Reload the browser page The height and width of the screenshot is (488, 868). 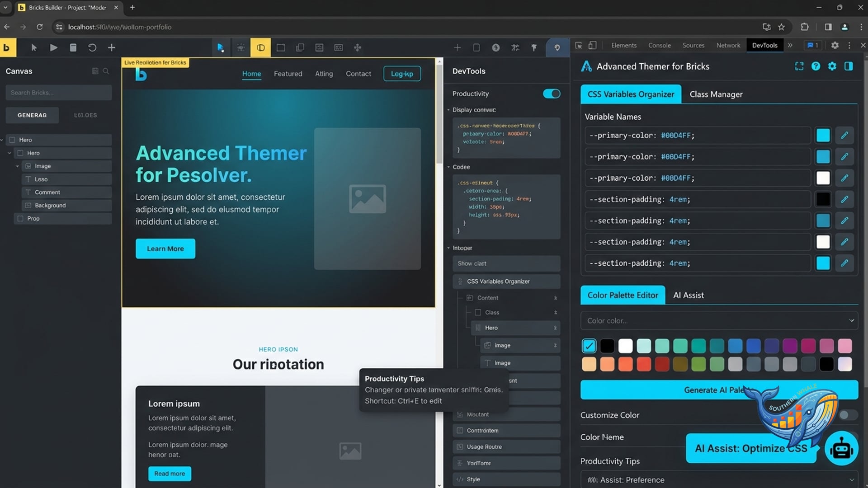pos(40,27)
